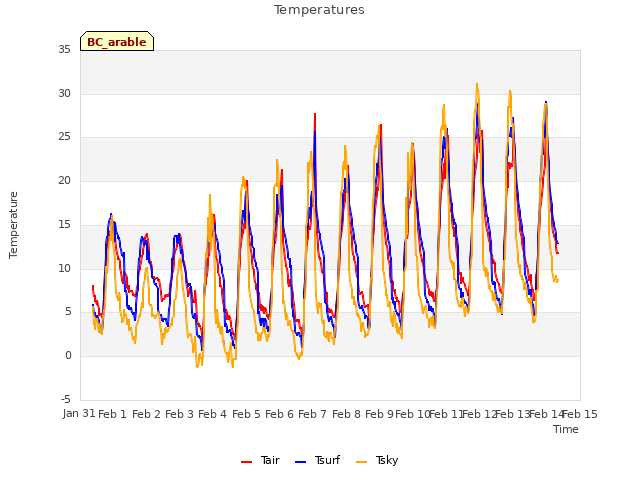The image size is (640, 480).
Task: Click the orange Tsky legend marker
Action: [x=362, y=462]
